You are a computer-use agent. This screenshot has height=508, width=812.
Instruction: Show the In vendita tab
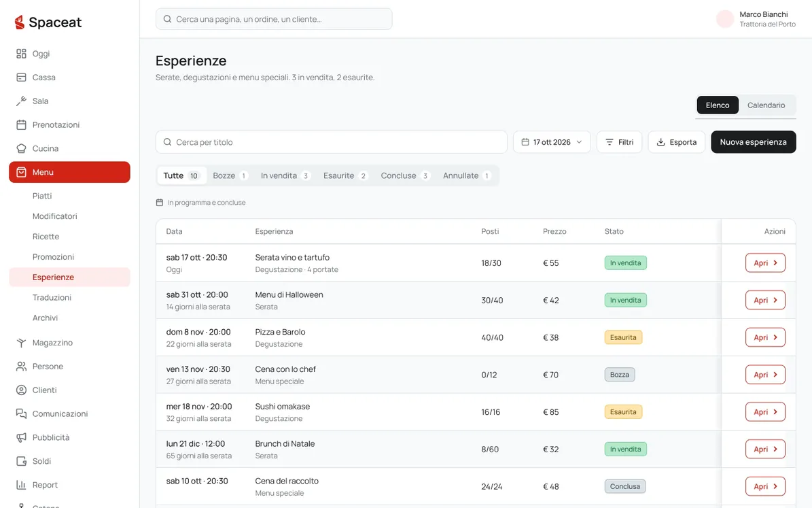[285, 175]
